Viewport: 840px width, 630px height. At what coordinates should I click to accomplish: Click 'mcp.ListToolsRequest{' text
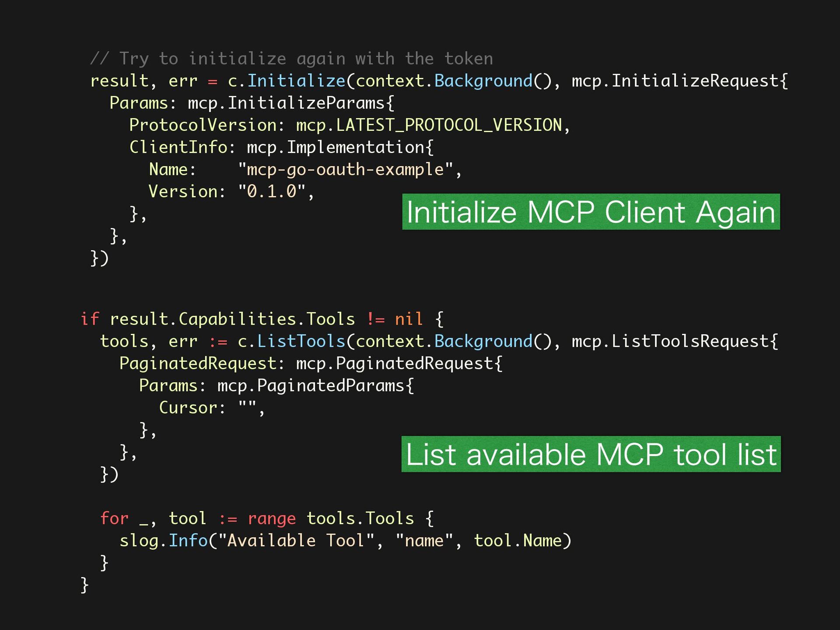(x=675, y=341)
